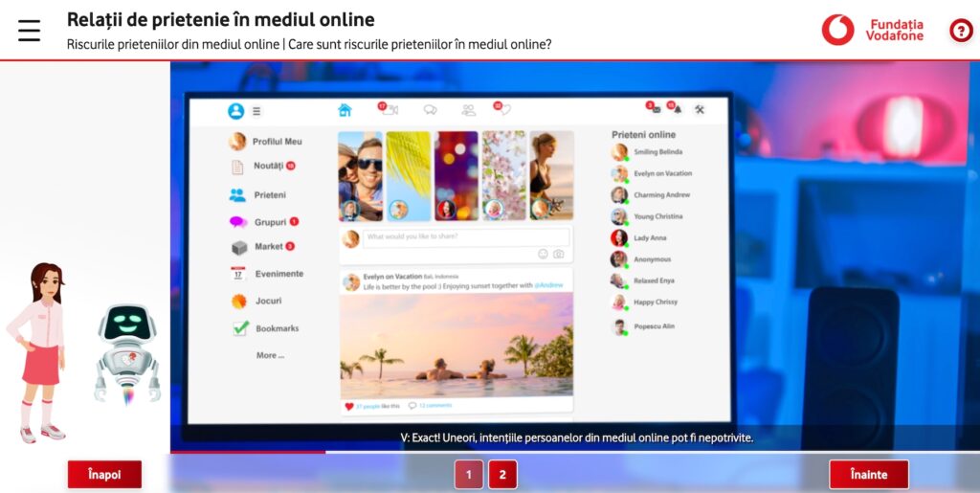Click the home icon in social feed
The width and height of the screenshot is (980, 493).
click(x=345, y=110)
